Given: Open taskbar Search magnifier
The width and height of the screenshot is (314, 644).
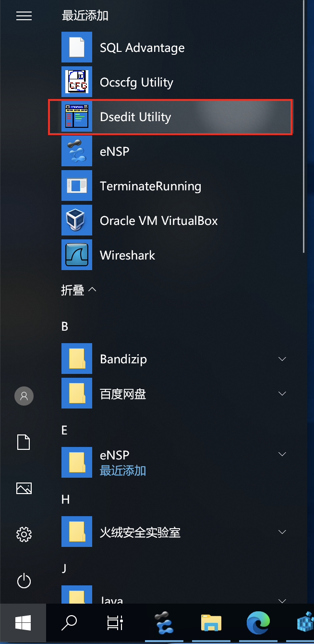Looking at the screenshot, I should pyautogui.click(x=69, y=624).
